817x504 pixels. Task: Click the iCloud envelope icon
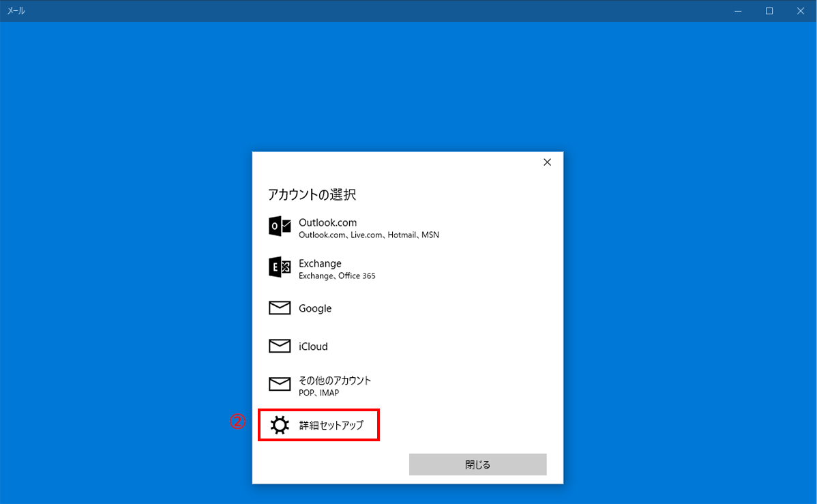280,346
